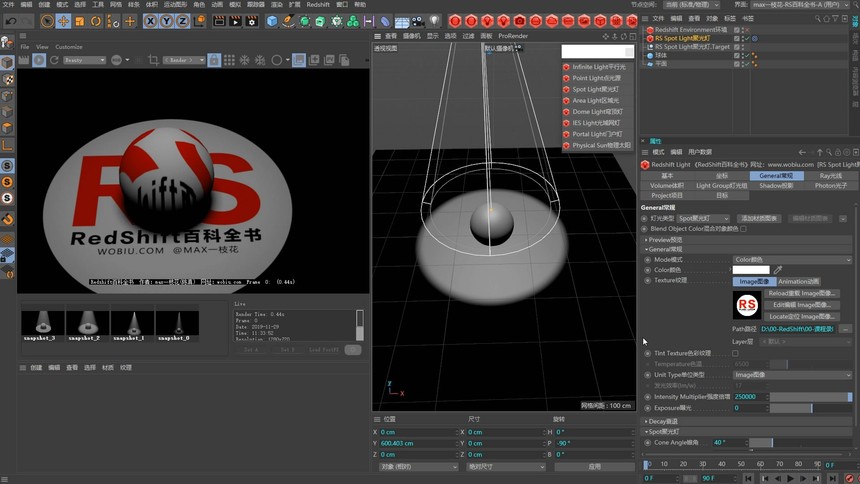Click Reload Image button

pos(801,294)
